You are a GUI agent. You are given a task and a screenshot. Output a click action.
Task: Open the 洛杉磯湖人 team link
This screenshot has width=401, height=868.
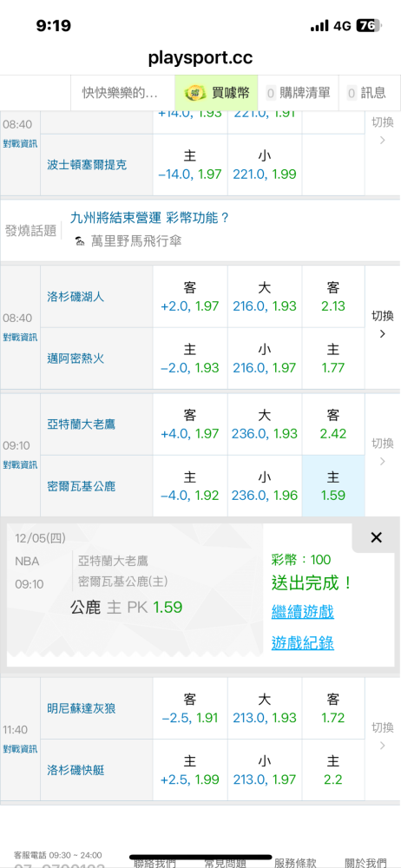(76, 297)
